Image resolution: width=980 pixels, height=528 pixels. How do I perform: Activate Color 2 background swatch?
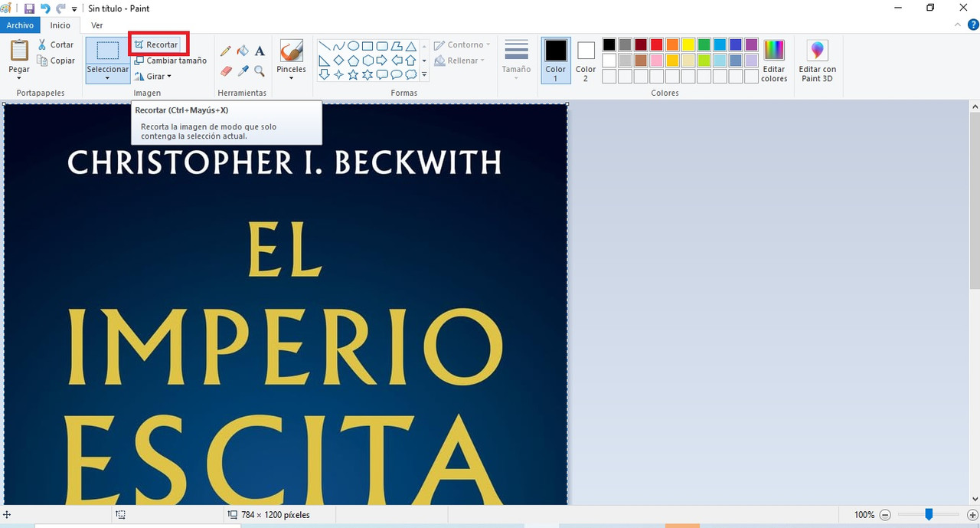click(586, 61)
